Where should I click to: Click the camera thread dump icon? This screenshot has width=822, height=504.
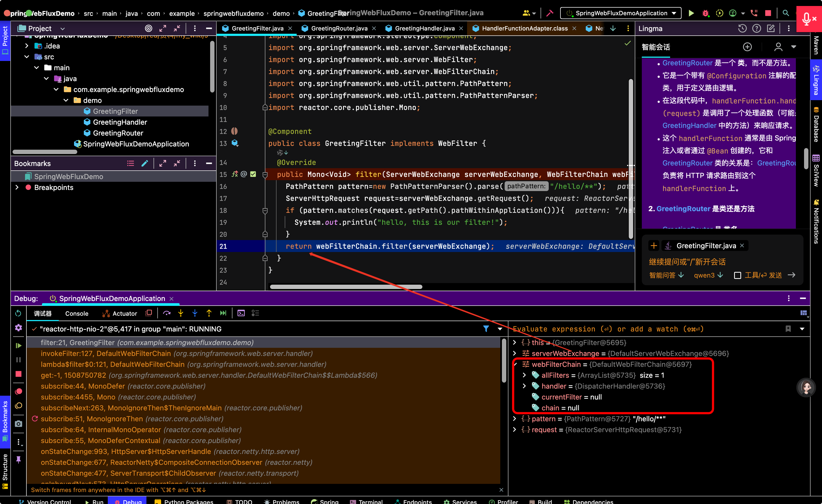[18, 424]
